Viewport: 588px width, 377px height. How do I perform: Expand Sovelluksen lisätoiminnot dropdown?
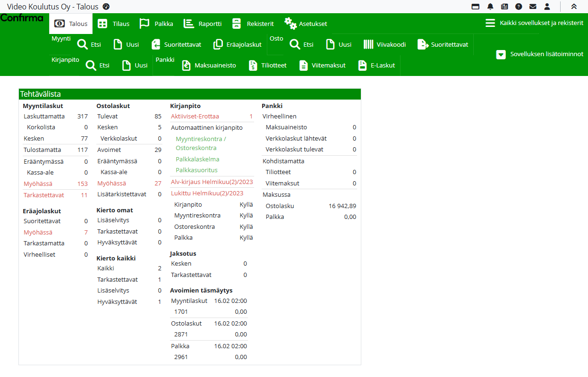539,54
